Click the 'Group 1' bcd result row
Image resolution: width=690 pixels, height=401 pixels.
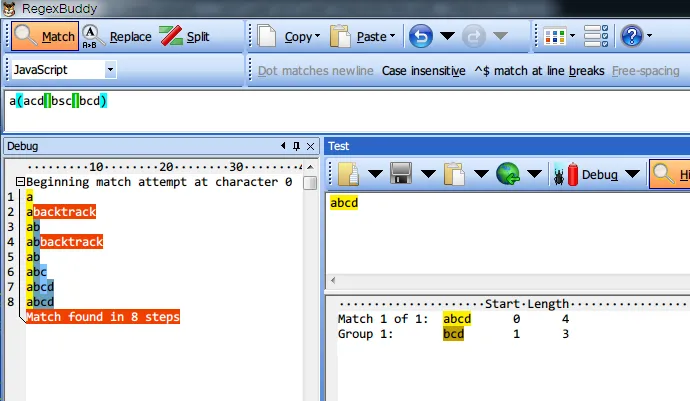453,334
